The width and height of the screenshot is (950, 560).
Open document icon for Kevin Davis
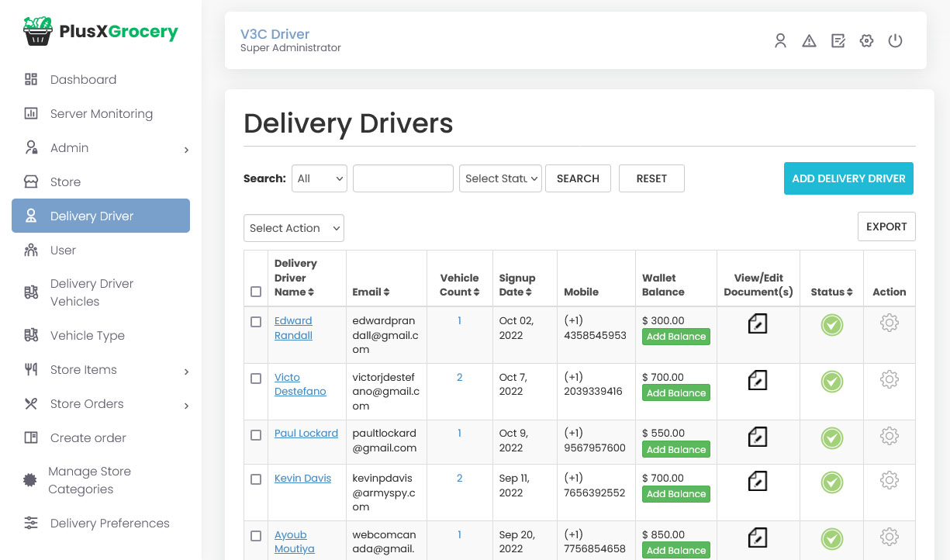(758, 482)
